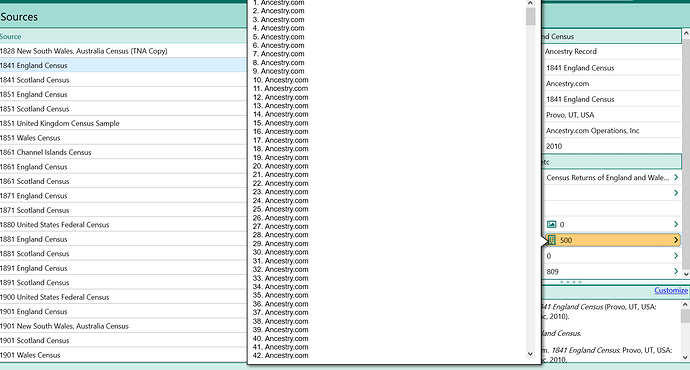Click popup entry 31. Ancestry.com
690x370 pixels.
pos(280,261)
